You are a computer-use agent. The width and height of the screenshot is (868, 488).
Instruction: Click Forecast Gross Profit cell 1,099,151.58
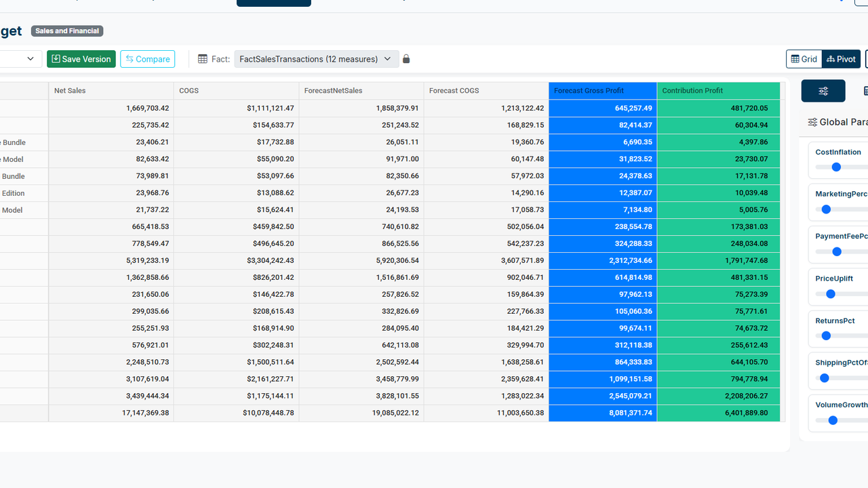603,380
